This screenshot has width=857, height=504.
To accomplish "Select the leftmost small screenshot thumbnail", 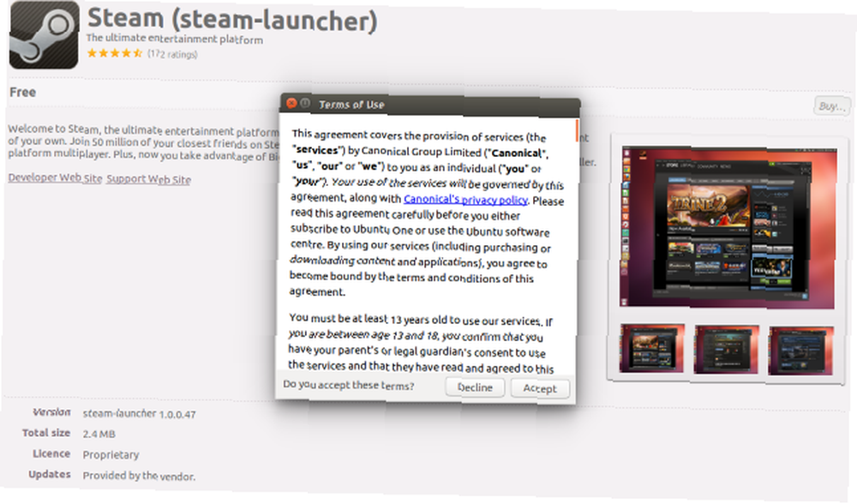I will (x=651, y=348).
